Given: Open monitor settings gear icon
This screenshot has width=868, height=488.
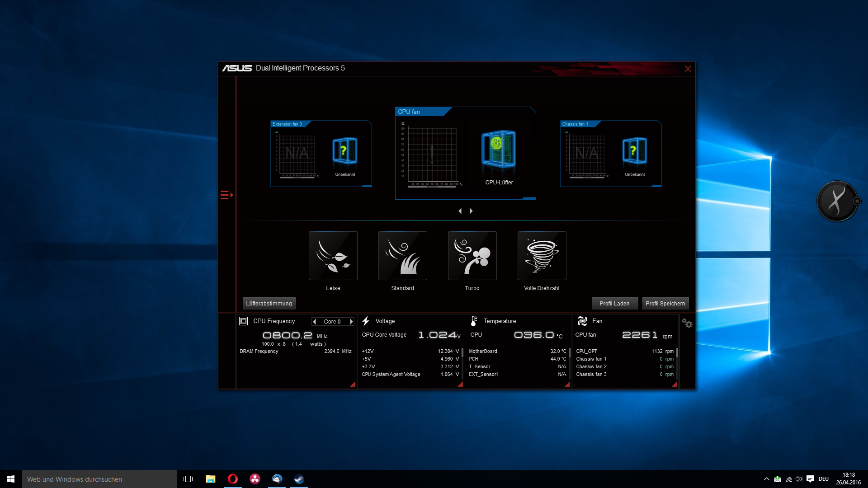Looking at the screenshot, I should [687, 323].
